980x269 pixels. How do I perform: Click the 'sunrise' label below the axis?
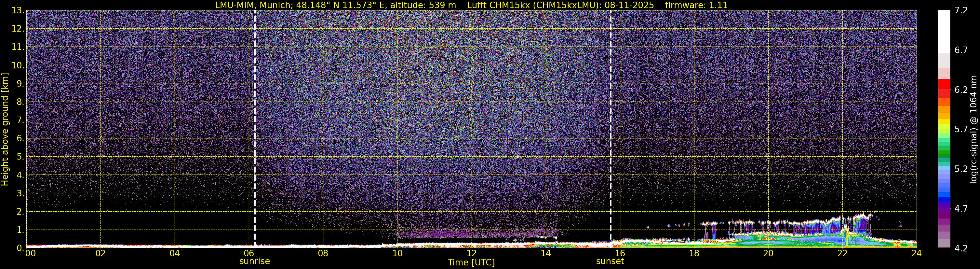pos(254,262)
